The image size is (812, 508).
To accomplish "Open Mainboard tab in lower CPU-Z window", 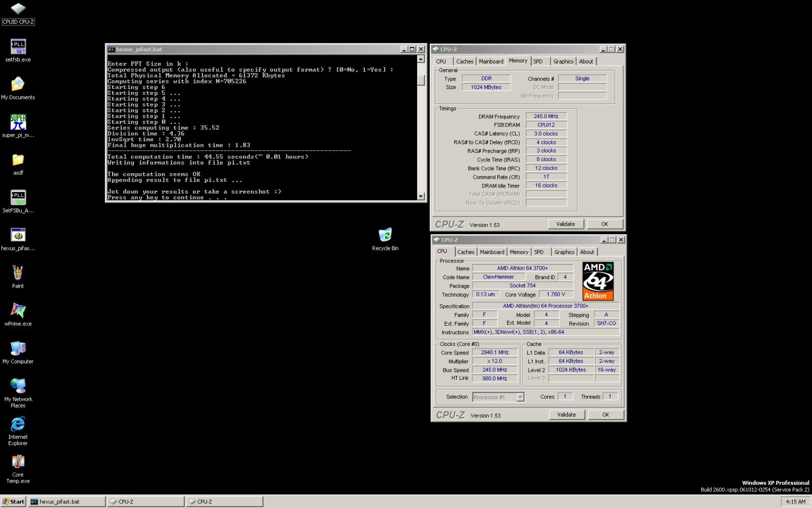I will (492, 252).
